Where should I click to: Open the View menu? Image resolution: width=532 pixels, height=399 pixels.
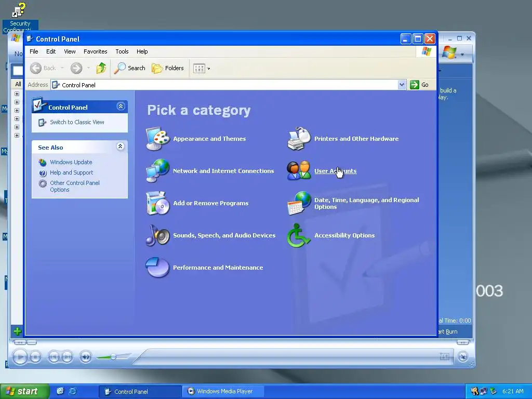(70, 51)
